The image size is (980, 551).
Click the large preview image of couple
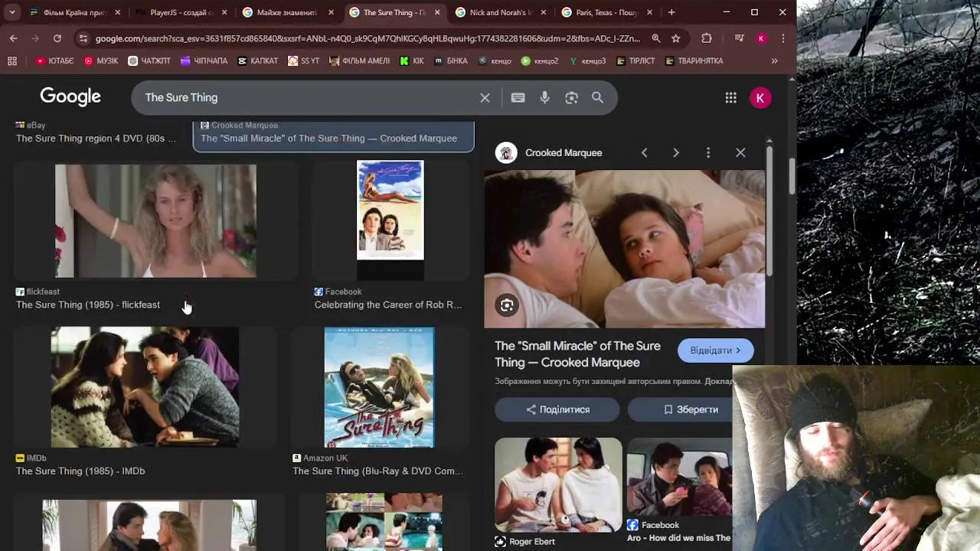pyautogui.click(x=624, y=249)
